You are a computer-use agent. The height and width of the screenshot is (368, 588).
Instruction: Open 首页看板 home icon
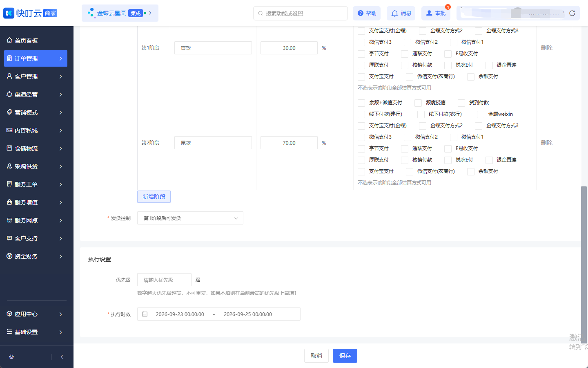[9, 40]
